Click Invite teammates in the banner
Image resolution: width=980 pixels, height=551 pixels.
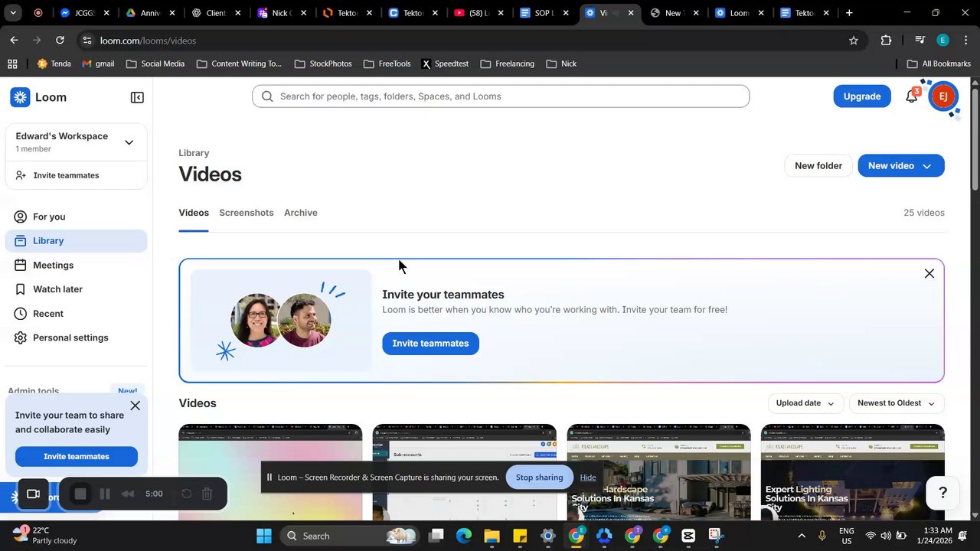[x=430, y=344]
